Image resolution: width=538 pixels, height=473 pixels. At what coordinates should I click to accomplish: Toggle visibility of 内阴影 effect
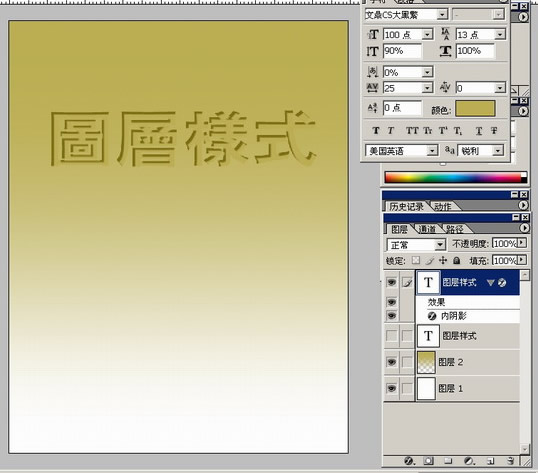pos(391,315)
